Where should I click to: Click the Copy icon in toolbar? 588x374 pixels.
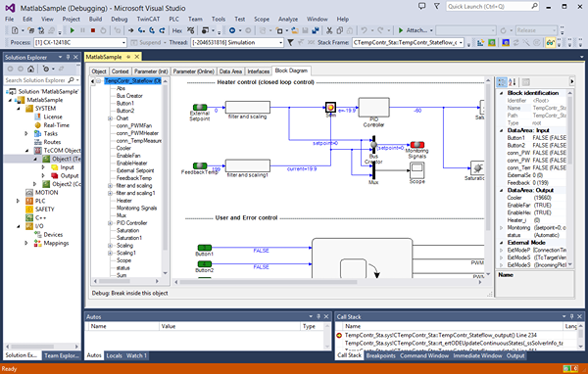click(x=339, y=30)
